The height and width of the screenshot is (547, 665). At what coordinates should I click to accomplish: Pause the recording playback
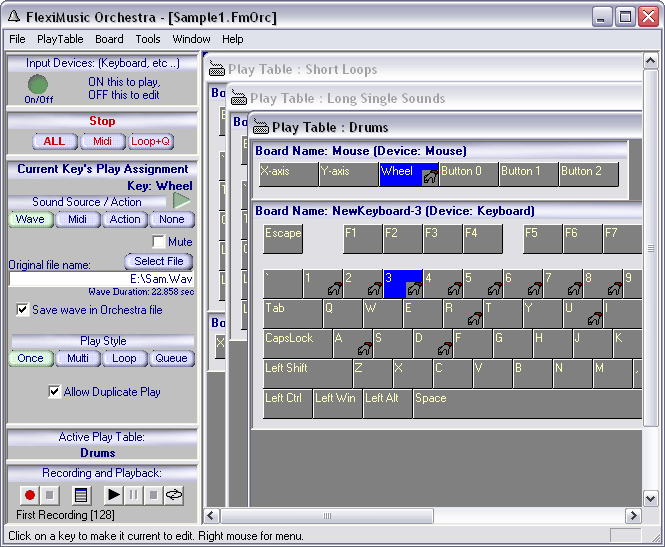(x=134, y=495)
